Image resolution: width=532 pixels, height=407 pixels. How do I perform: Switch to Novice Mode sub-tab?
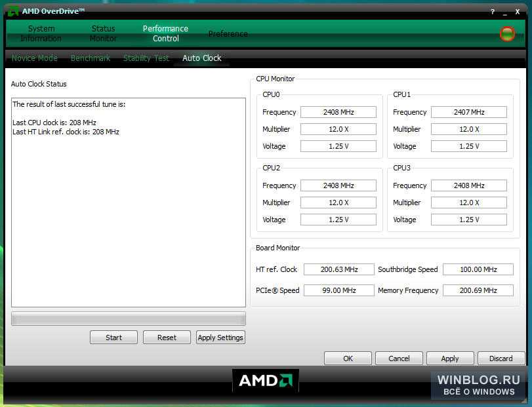pyautogui.click(x=35, y=58)
